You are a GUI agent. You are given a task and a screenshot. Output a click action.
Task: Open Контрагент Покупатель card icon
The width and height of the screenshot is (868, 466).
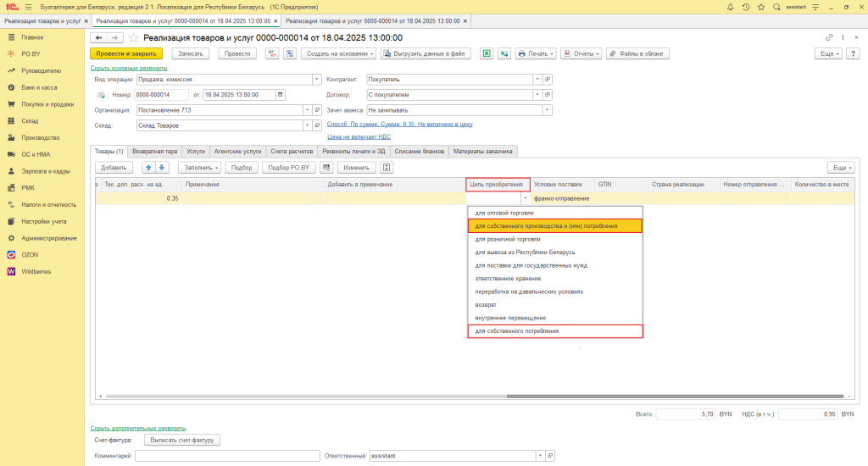[x=548, y=79]
